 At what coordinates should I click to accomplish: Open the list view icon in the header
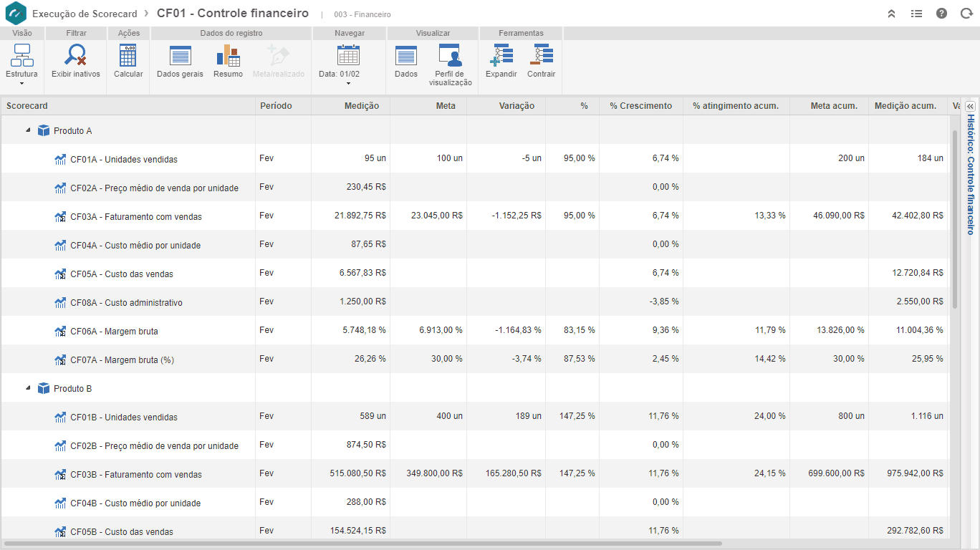click(916, 14)
